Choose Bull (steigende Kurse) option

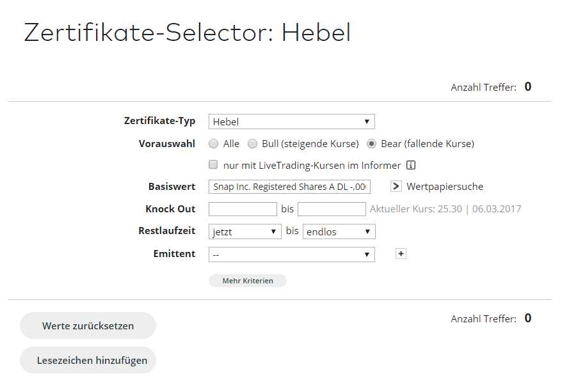253,144
